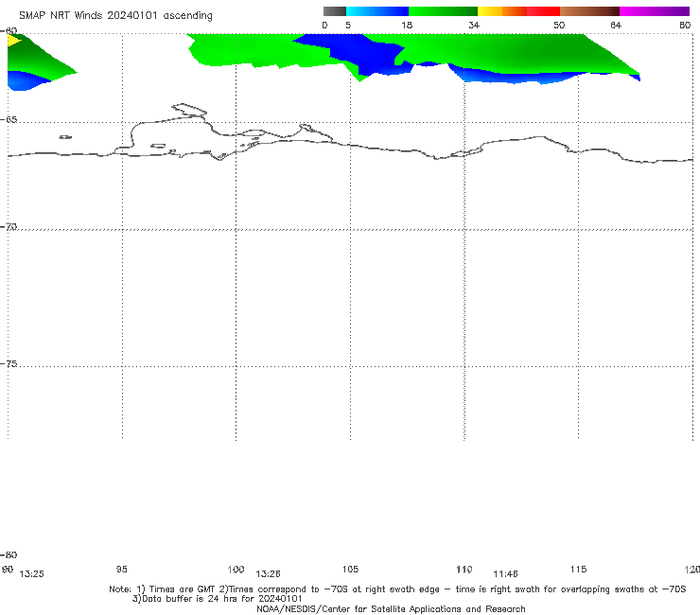
Task: Click the cyan-blue segment of the color scale
Action: coord(377,11)
